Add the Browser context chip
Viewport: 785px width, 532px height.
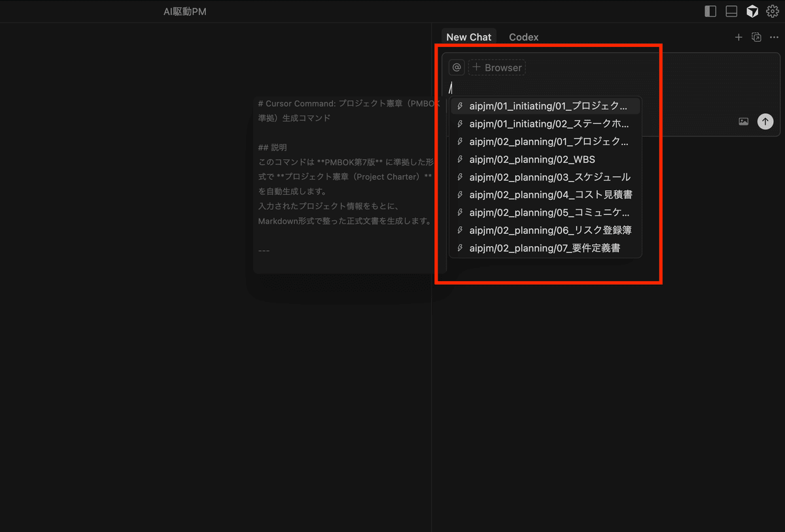pos(497,67)
